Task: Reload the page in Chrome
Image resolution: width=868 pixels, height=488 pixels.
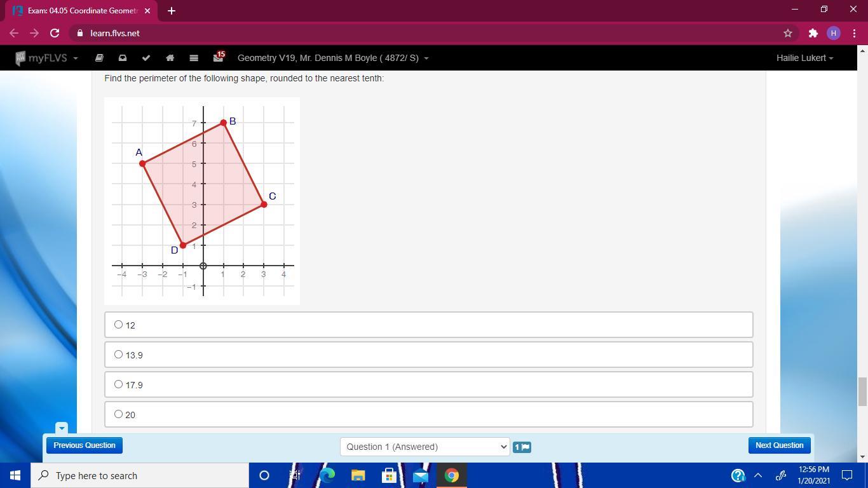Action: pyautogui.click(x=55, y=33)
